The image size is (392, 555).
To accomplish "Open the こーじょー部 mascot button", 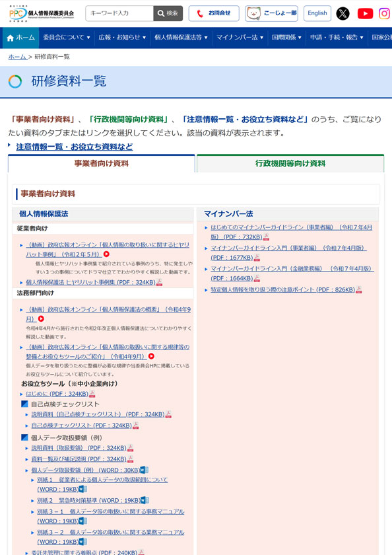I will 271,13.
